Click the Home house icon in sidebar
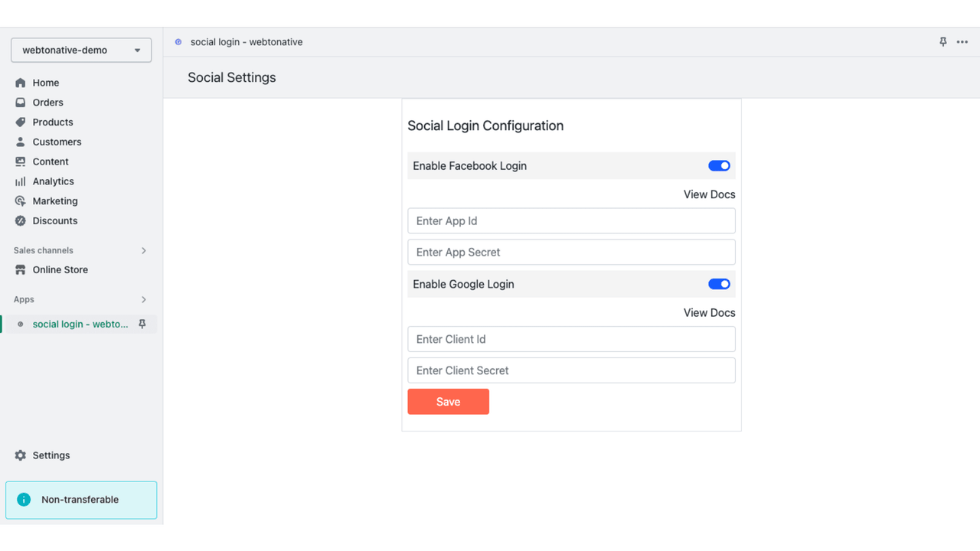Viewport: 980px width, 551px height. [21, 83]
